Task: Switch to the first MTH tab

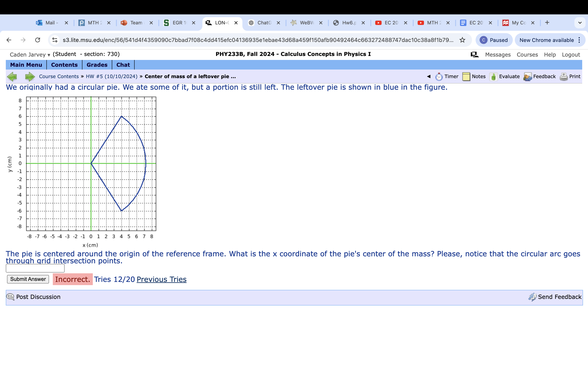Action: coord(90,23)
